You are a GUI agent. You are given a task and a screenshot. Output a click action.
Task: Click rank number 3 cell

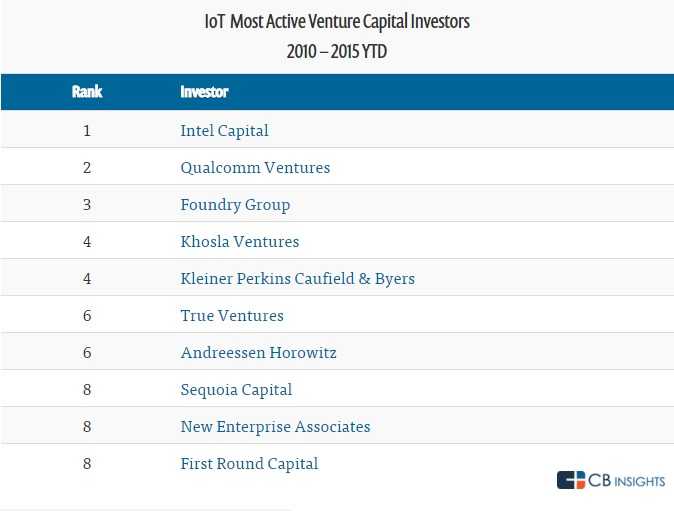pos(87,204)
